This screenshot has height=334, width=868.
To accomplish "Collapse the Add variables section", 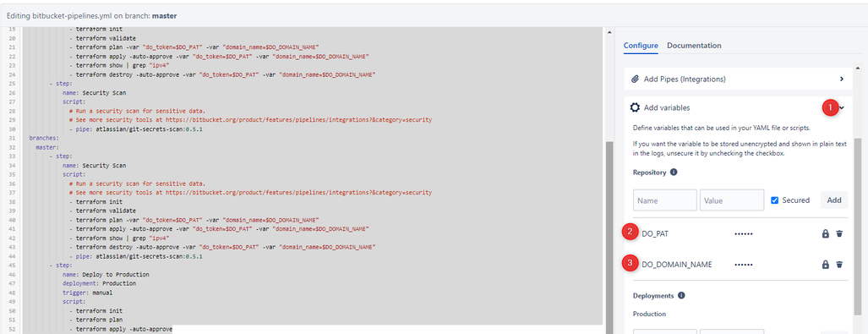I will [x=842, y=108].
